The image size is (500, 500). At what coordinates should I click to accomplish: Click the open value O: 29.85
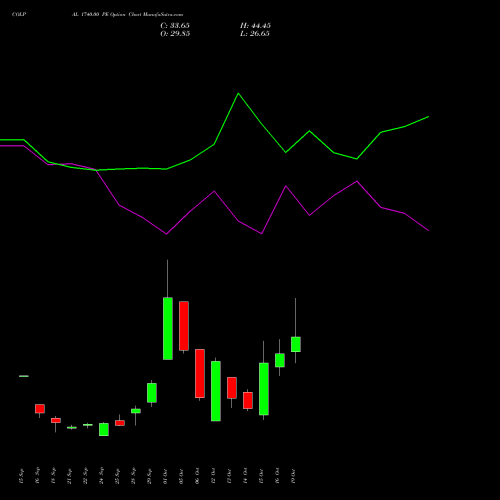pyautogui.click(x=175, y=34)
